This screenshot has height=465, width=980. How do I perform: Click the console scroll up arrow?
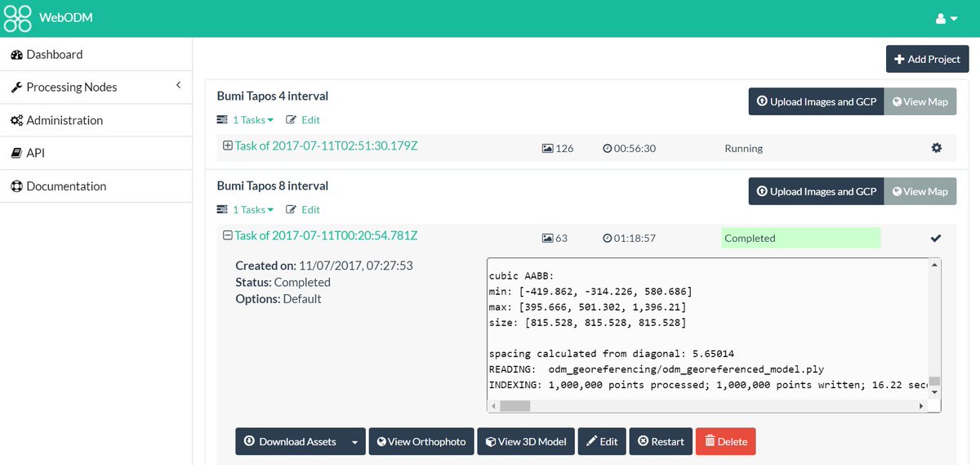point(934,266)
